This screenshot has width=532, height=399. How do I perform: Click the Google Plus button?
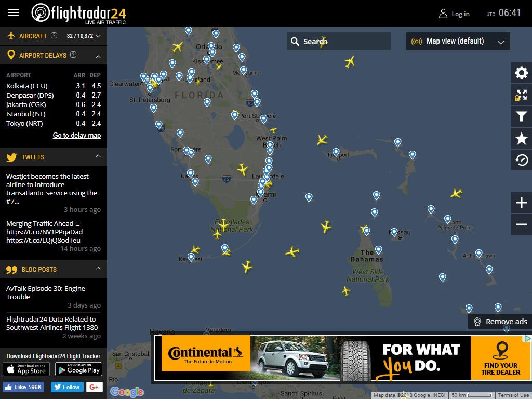pyautogui.click(x=95, y=387)
